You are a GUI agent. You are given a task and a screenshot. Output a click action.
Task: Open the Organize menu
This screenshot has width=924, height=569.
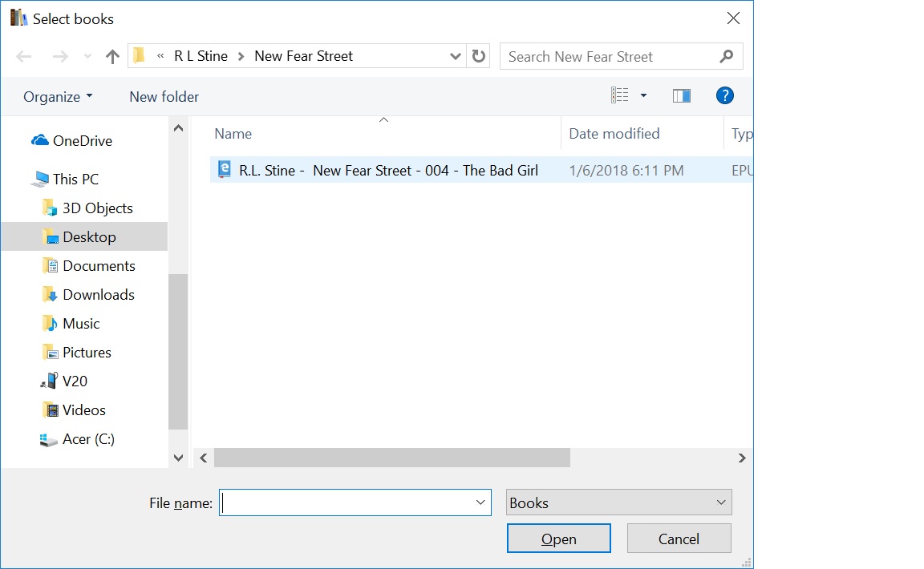point(58,97)
